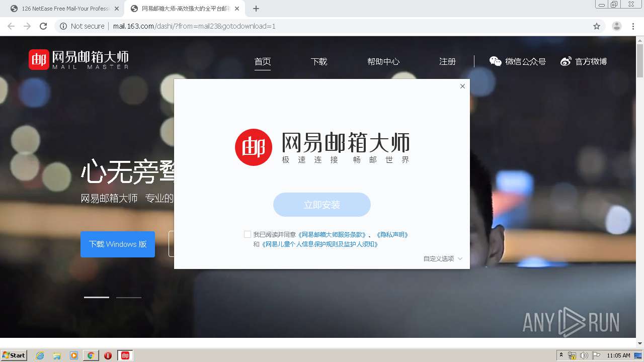Screen dimensions: 644x362
Task: Show hidden tray icons arrow
Action: [x=561, y=355]
